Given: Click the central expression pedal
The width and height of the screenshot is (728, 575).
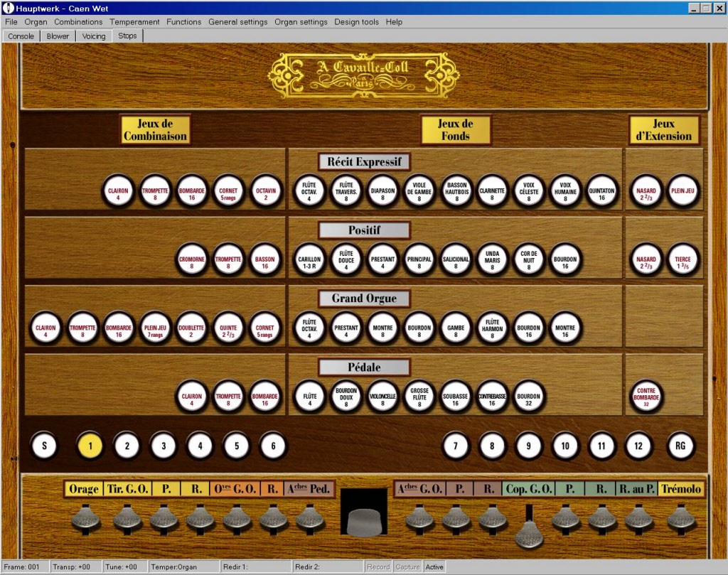Looking at the screenshot, I should click(364, 521).
